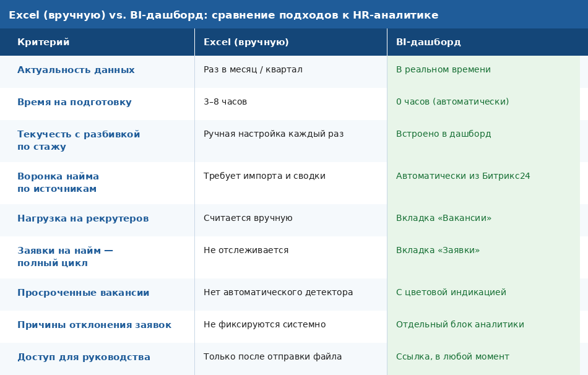
Task: Click 'Просроченные вакансии' row label
Action: tap(84, 293)
